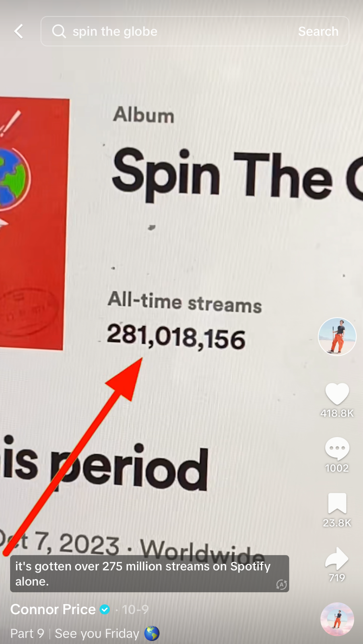This screenshot has height=644, width=363.
Task: Open the spinning sound disc icon
Action: click(x=337, y=619)
